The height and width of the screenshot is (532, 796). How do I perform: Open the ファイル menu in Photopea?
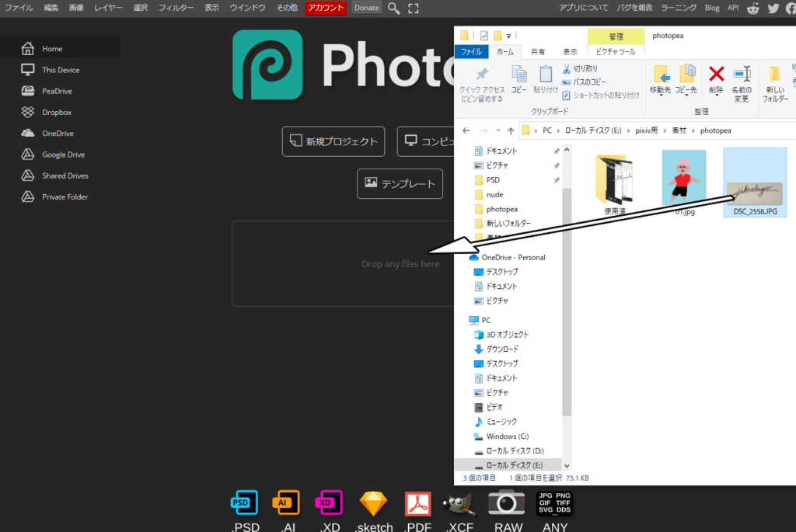click(19, 8)
